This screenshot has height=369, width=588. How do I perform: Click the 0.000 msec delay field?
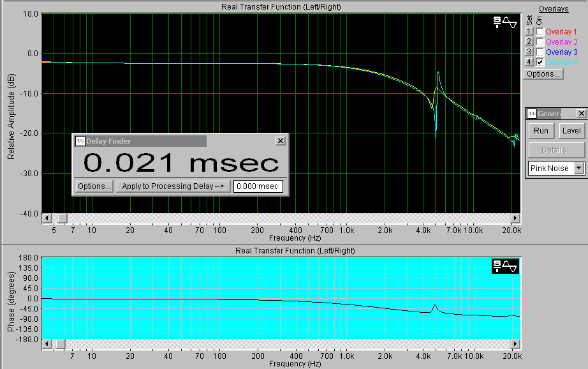tap(258, 186)
